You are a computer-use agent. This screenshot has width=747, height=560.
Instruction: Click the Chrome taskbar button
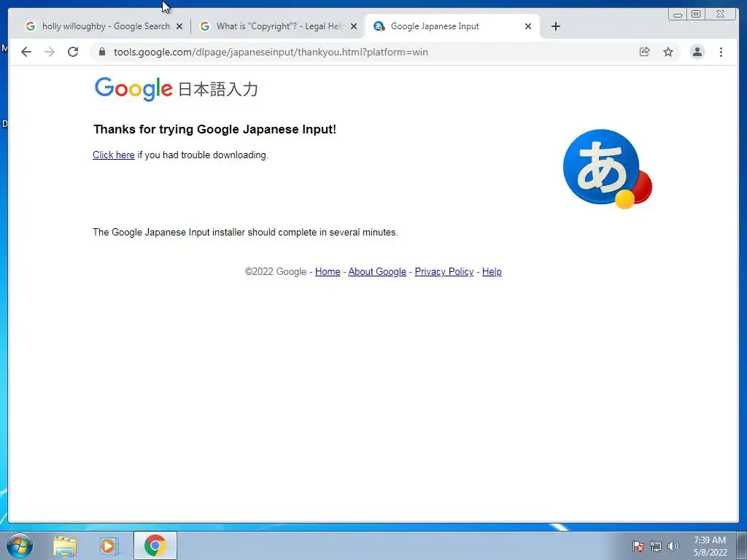point(155,545)
